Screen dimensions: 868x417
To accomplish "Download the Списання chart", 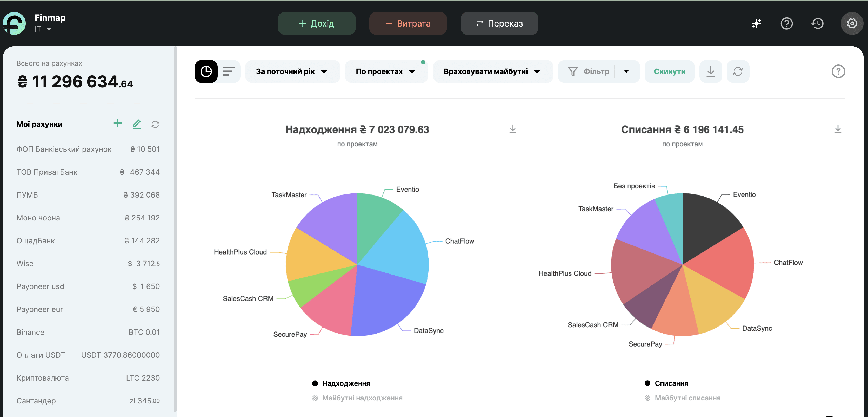I will pos(838,129).
